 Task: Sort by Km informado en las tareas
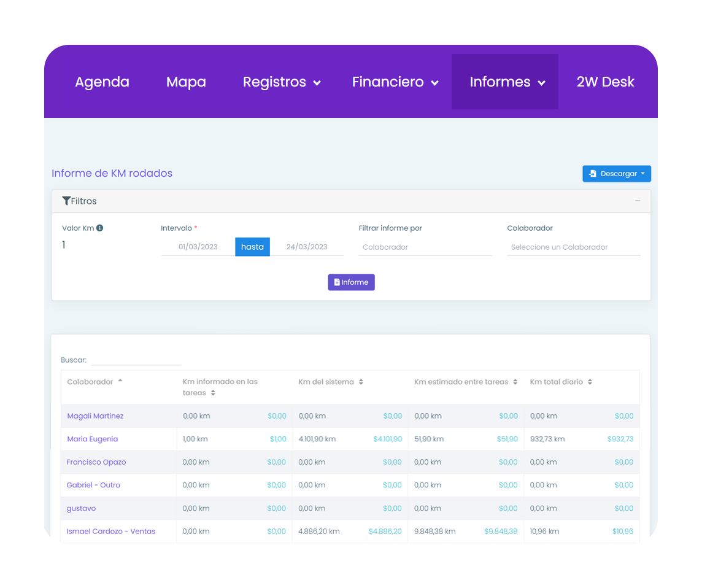pyautogui.click(x=213, y=393)
